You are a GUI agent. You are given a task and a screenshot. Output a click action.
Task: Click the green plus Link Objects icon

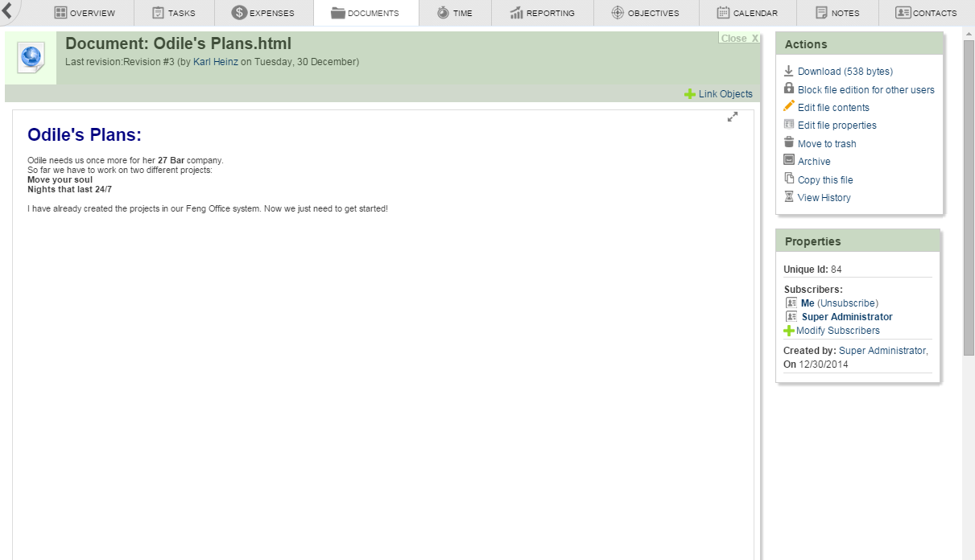tap(689, 94)
